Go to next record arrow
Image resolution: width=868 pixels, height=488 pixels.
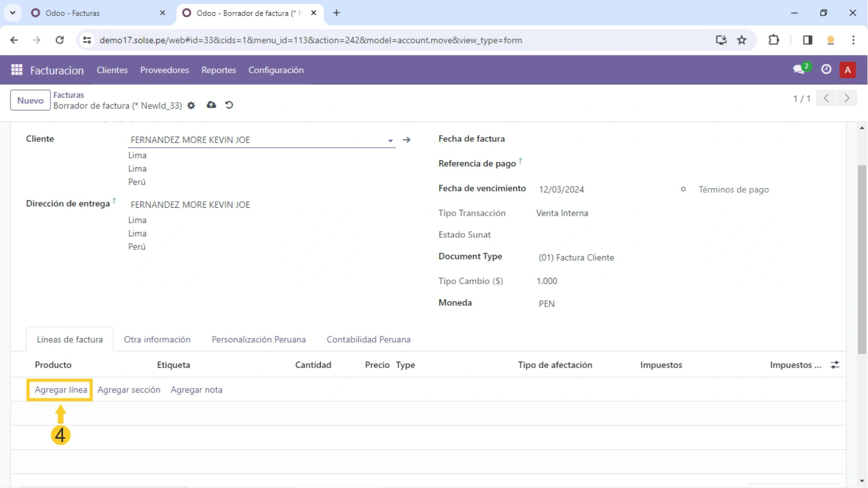point(847,98)
